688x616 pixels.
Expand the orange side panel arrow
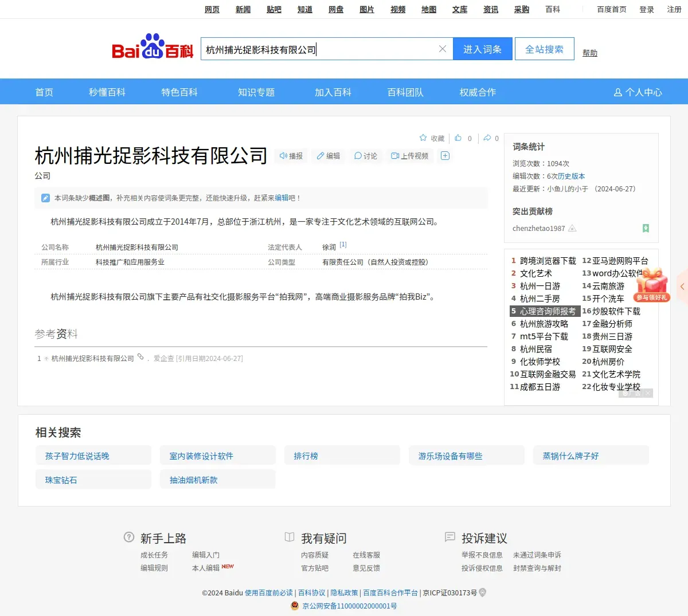click(682, 287)
